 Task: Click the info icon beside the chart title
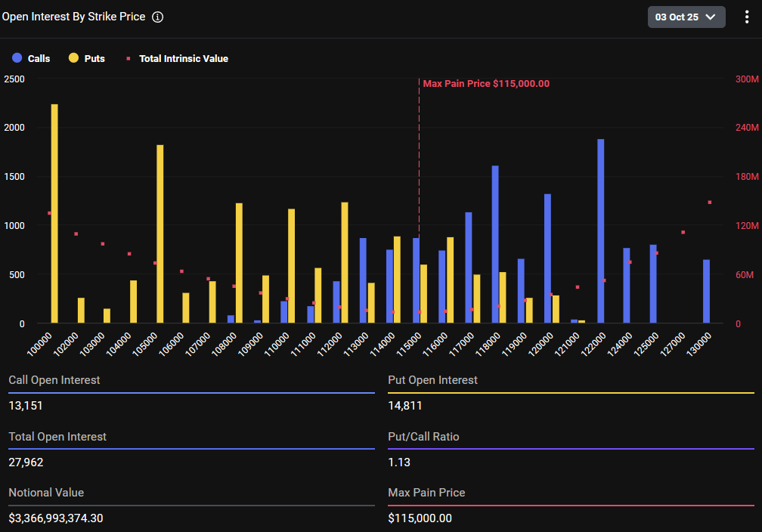point(157,17)
